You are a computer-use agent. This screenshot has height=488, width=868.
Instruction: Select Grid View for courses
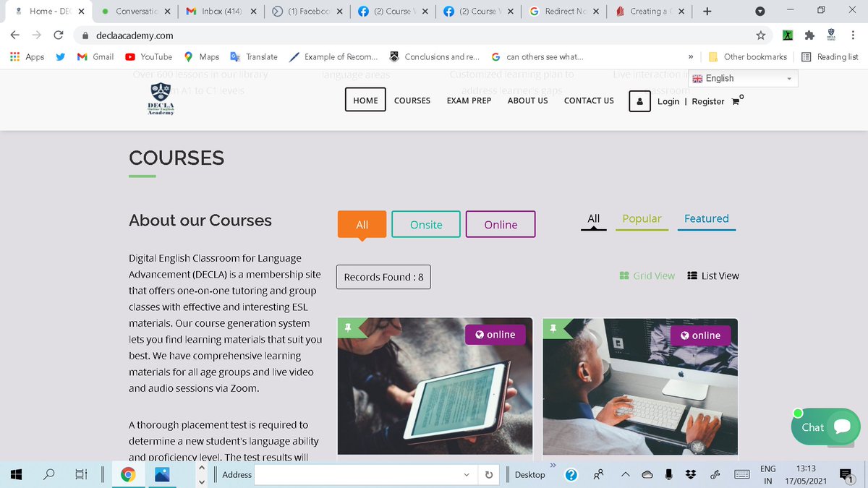647,275
